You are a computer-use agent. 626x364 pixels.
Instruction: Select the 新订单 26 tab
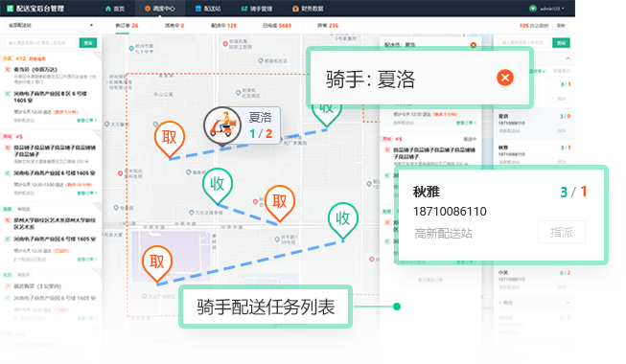point(127,26)
